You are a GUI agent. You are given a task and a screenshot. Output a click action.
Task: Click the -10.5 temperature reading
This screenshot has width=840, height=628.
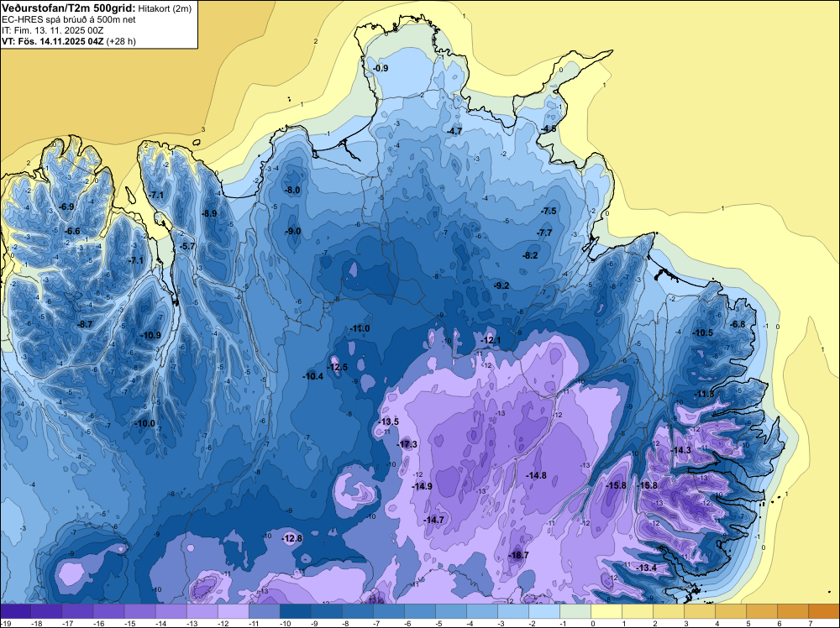coord(703,332)
